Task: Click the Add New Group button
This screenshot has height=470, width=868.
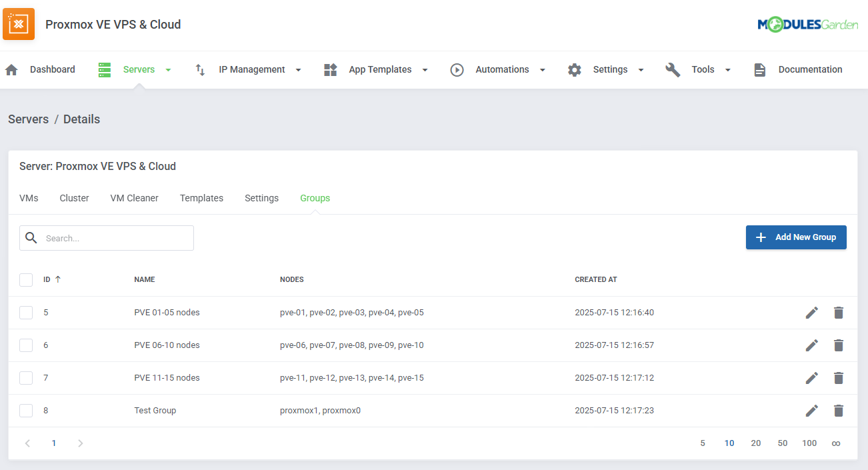Action: click(796, 237)
